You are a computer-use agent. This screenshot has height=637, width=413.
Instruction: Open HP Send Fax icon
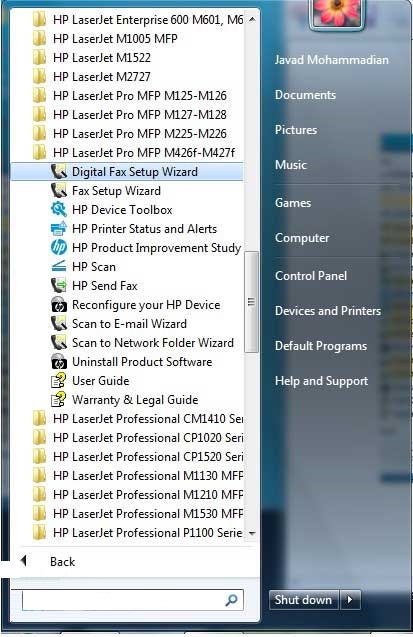[x=59, y=286]
